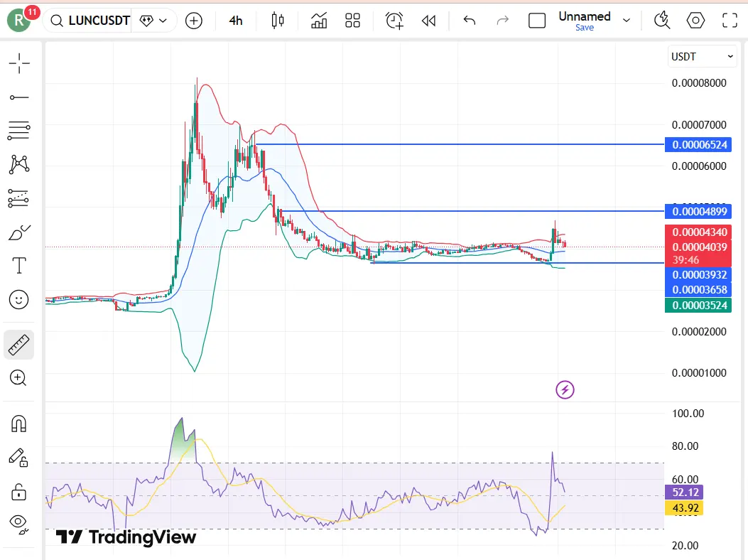Open the Indicators panel
Viewport: 748px width, 560px height.
(x=318, y=20)
